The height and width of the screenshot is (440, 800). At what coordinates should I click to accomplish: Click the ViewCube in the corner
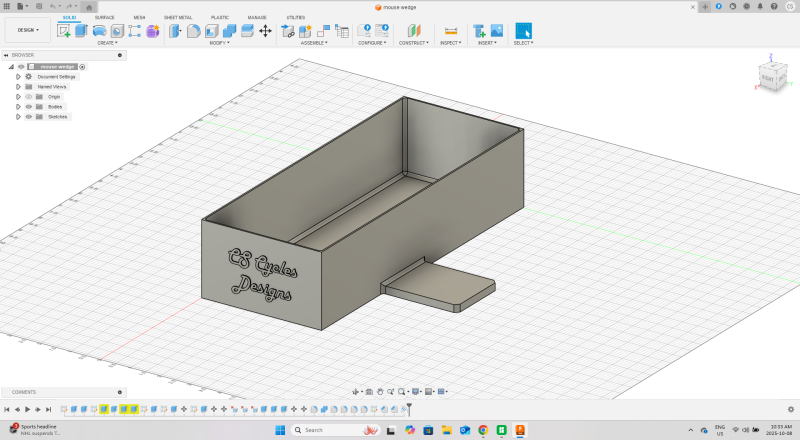768,76
